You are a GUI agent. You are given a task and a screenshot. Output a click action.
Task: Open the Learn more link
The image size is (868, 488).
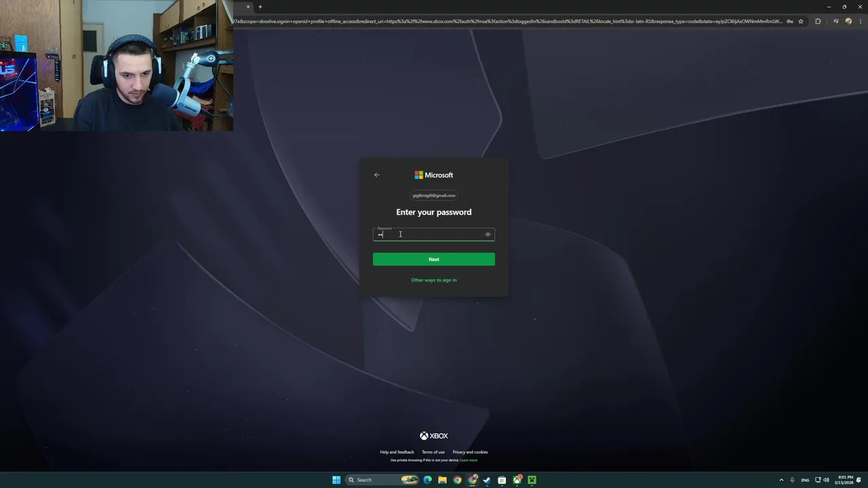coord(469,460)
